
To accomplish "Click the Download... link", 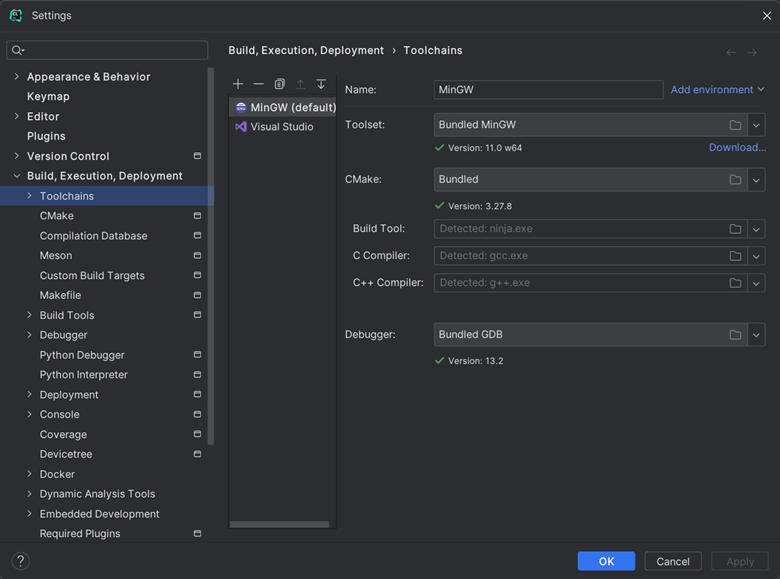I will point(737,148).
